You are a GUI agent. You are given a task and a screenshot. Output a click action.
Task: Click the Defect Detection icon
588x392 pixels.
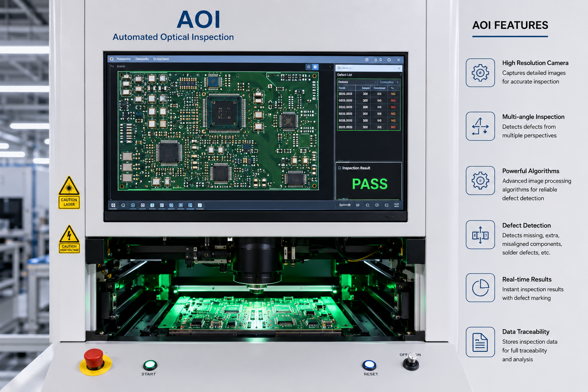coord(480,235)
